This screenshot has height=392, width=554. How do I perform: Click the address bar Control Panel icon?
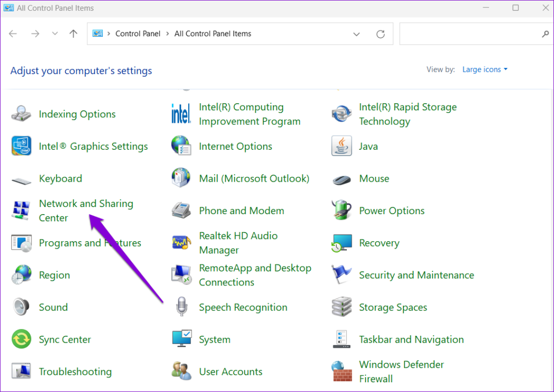pyautogui.click(x=97, y=33)
